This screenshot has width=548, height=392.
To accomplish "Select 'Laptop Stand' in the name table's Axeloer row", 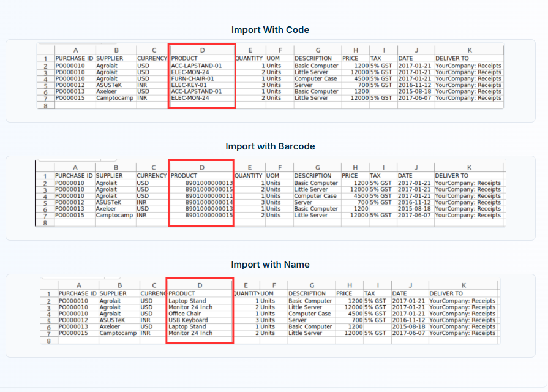I will 187,326.
